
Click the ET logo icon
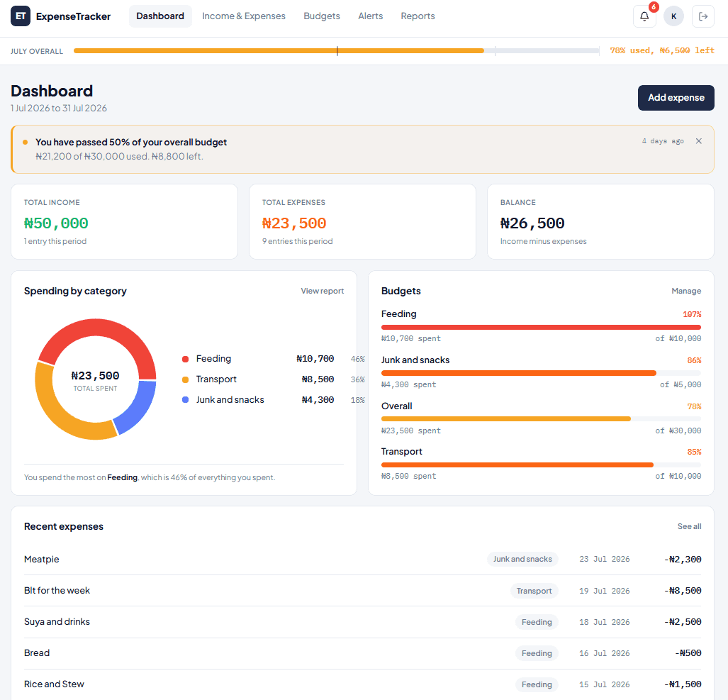click(x=21, y=16)
